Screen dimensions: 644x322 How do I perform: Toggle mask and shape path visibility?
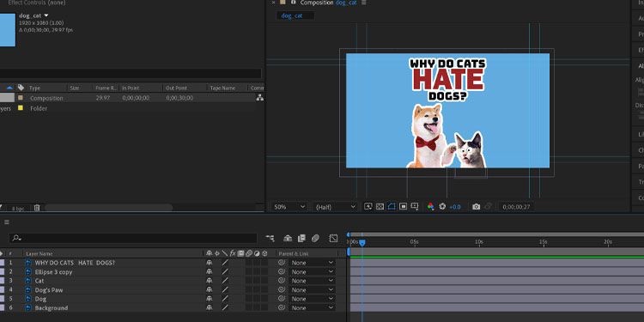click(392, 207)
